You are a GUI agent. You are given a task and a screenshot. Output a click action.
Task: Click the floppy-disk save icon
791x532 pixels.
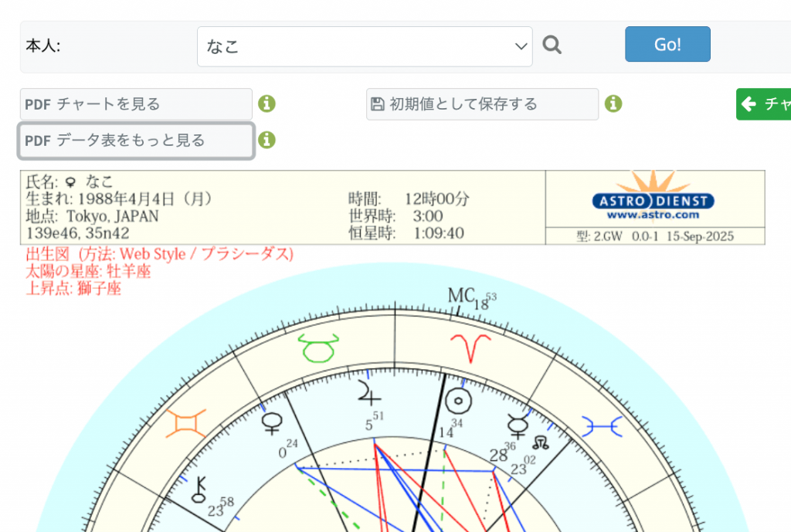click(x=377, y=104)
